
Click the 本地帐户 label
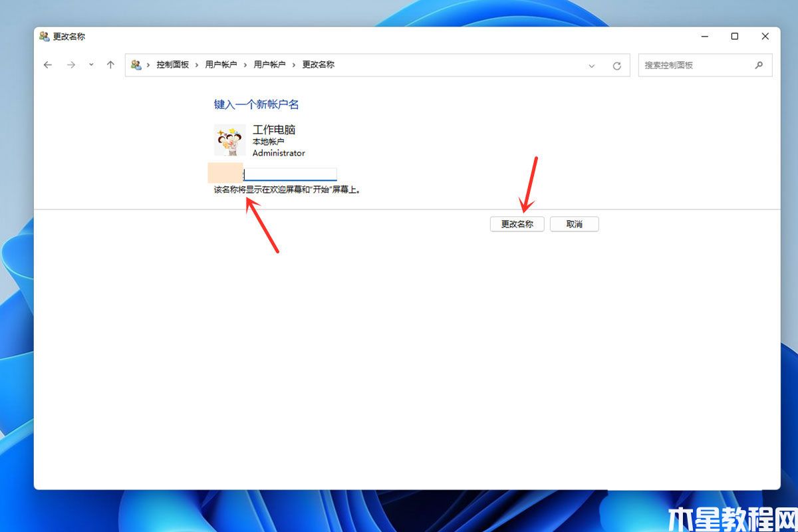tap(269, 142)
